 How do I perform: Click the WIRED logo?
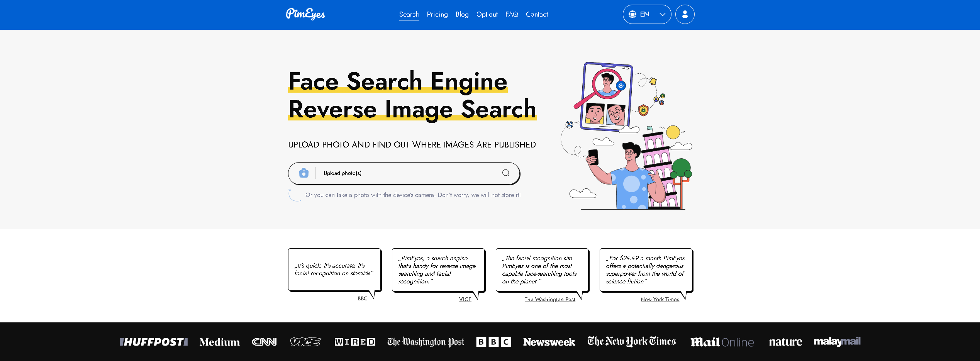355,342
